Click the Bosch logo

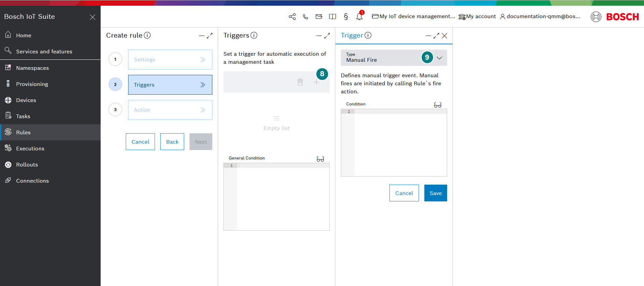[x=615, y=17]
